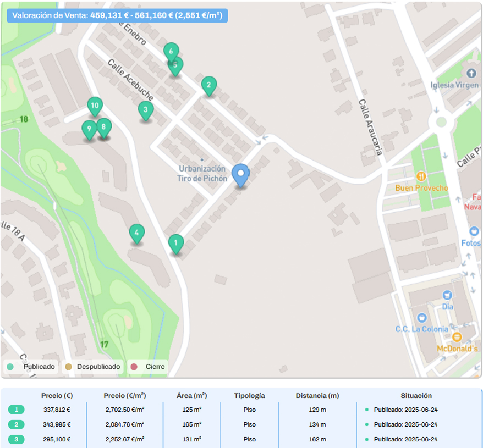Select map marker number 10
Viewport: 483px width, 448px height.
click(95, 106)
